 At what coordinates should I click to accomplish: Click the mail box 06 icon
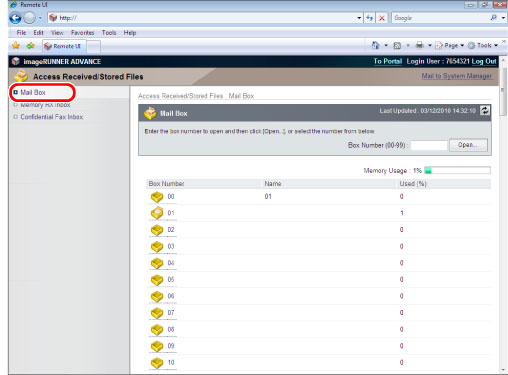[x=157, y=296]
